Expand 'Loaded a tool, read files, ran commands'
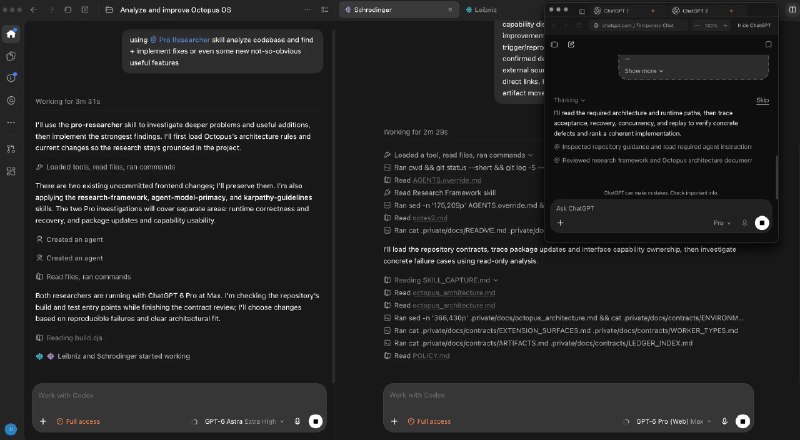800x440 pixels. (459, 155)
